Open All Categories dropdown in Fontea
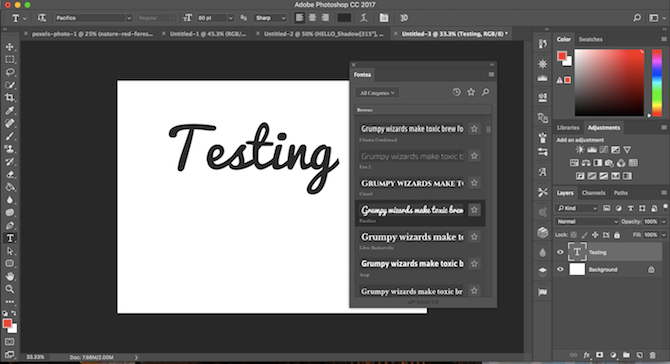Image resolution: width=670 pixels, height=364 pixels. tap(377, 93)
